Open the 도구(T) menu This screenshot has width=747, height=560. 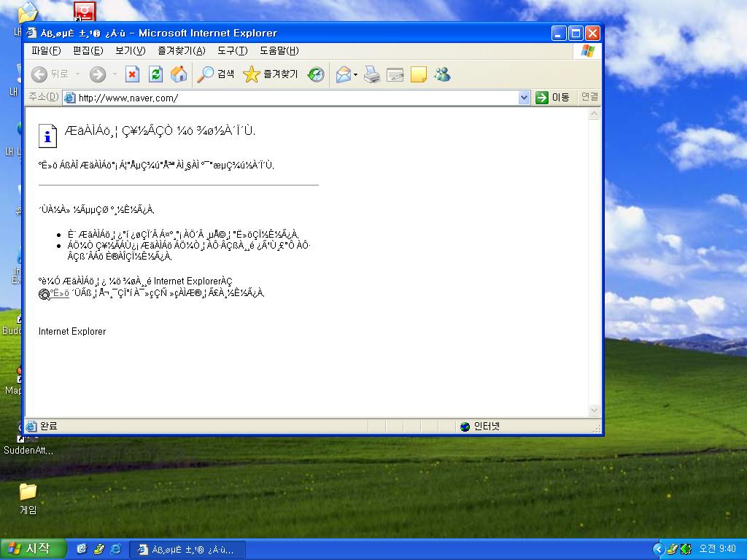coord(233,51)
